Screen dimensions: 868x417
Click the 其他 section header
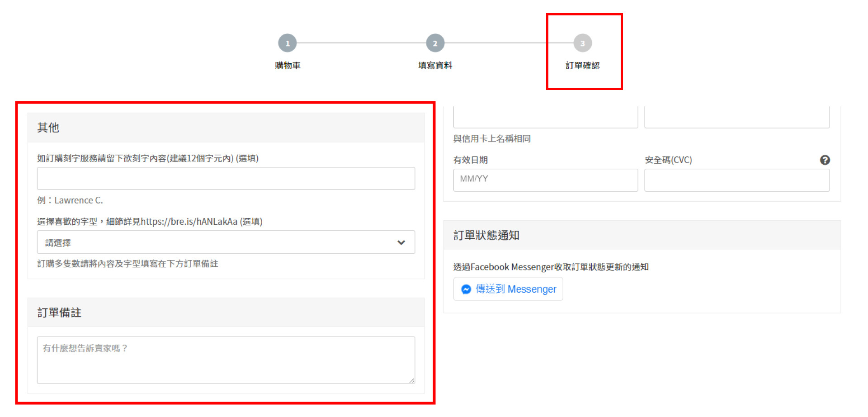[x=226, y=128]
